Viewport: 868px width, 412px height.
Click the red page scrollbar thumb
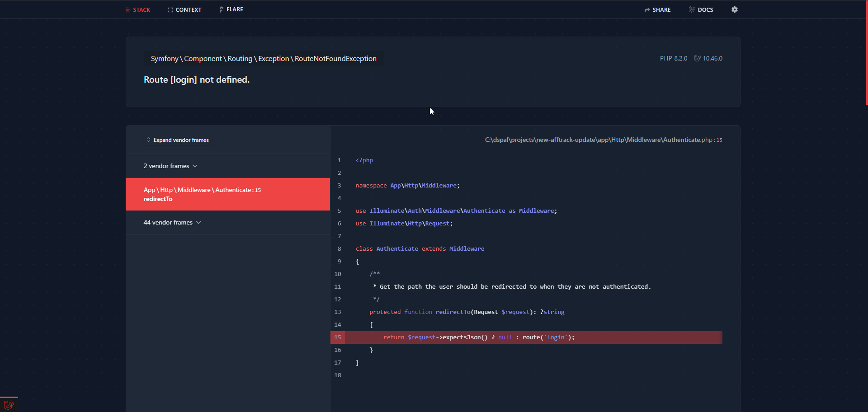(x=866, y=52)
